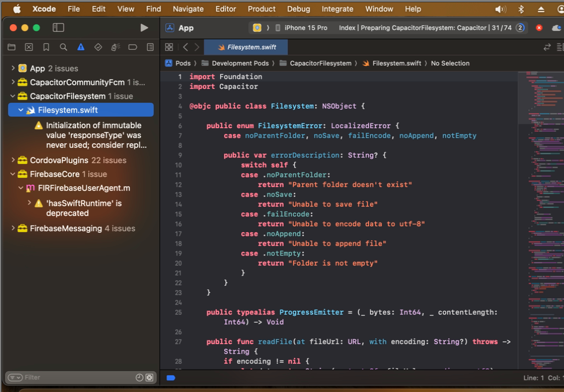The height and width of the screenshot is (392, 564).
Task: Click line number 25 in the gutter
Action: click(x=178, y=312)
